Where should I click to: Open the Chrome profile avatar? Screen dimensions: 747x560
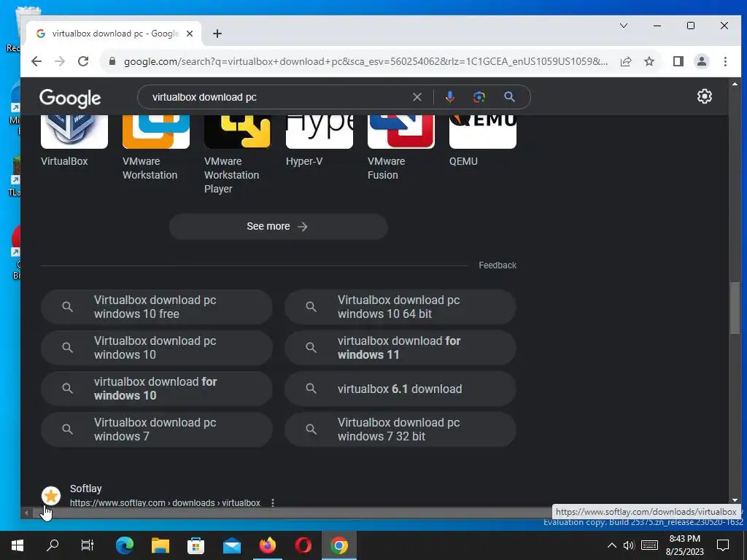701,61
